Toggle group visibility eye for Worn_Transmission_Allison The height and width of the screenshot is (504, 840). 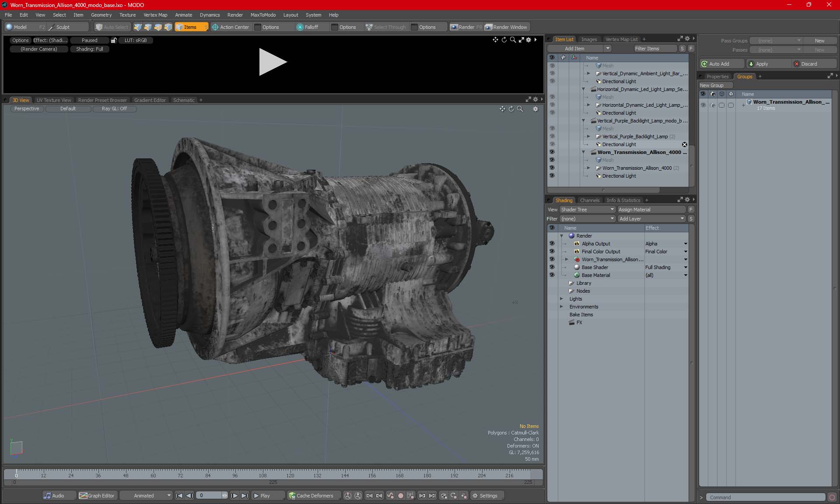pos(703,105)
